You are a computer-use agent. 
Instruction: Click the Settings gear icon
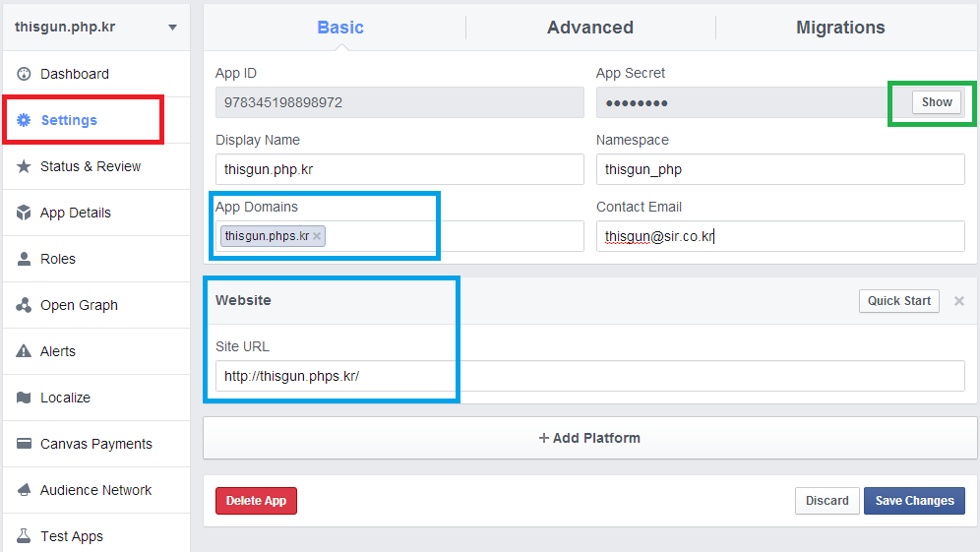click(x=24, y=120)
